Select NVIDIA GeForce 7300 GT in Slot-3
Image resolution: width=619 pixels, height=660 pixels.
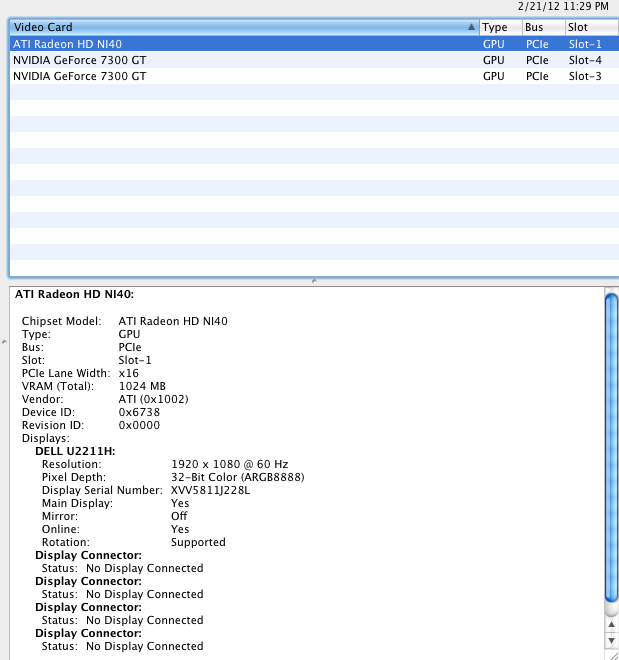click(x=314, y=76)
